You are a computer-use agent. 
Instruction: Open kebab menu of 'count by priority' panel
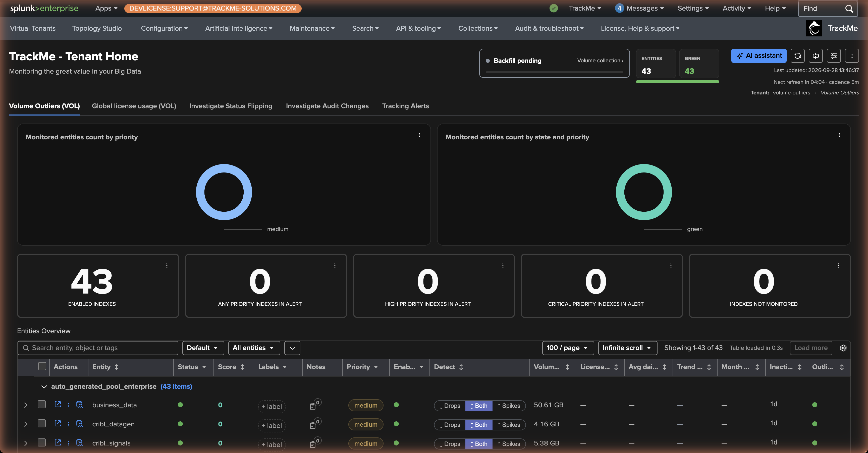pos(419,135)
